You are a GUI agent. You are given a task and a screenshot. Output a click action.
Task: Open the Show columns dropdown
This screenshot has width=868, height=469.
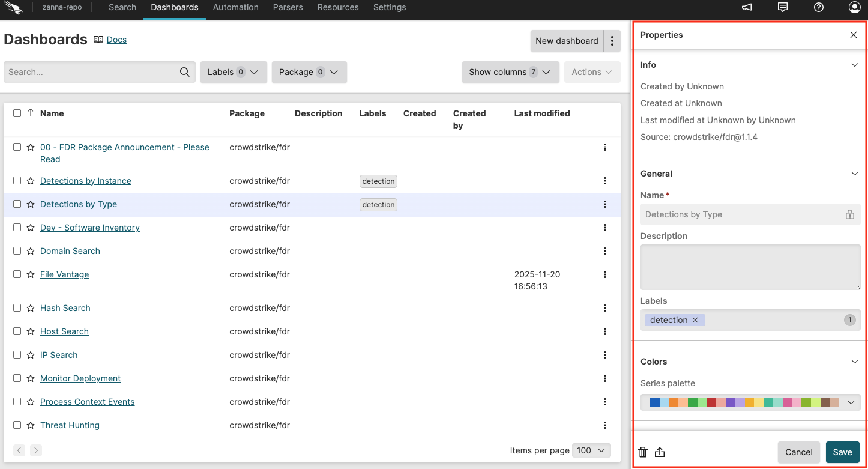point(510,71)
